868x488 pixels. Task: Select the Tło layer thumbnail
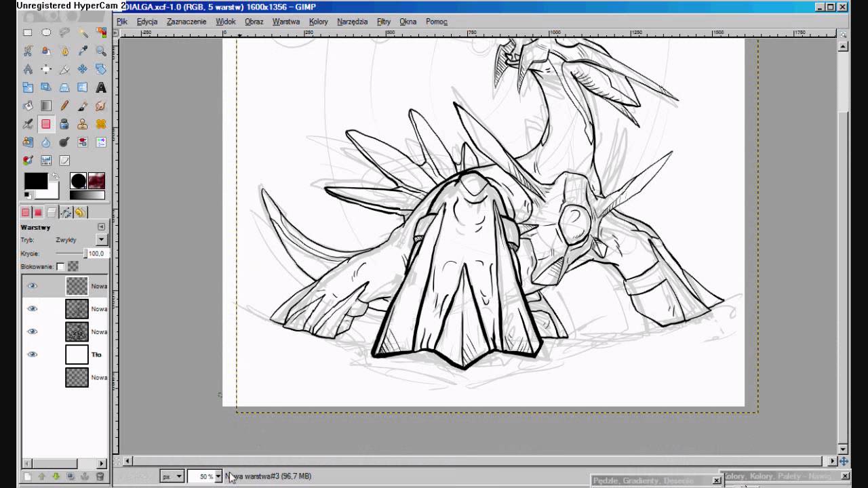(x=77, y=354)
